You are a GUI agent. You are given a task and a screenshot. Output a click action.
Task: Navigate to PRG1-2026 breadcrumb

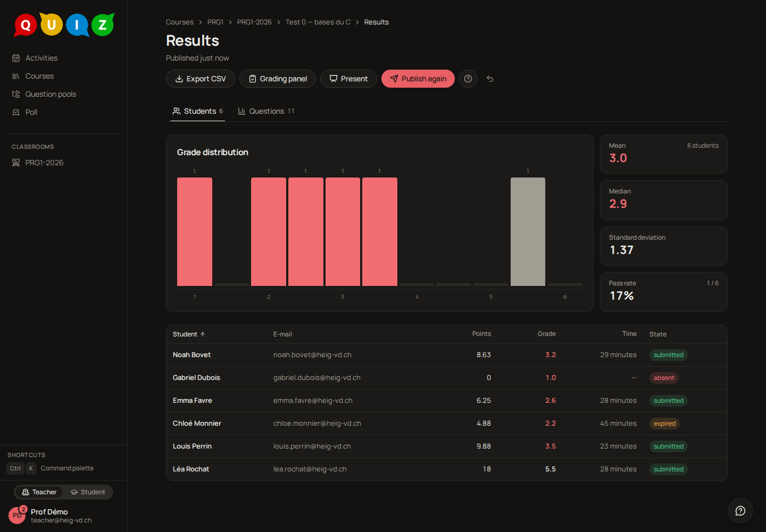[x=254, y=22]
